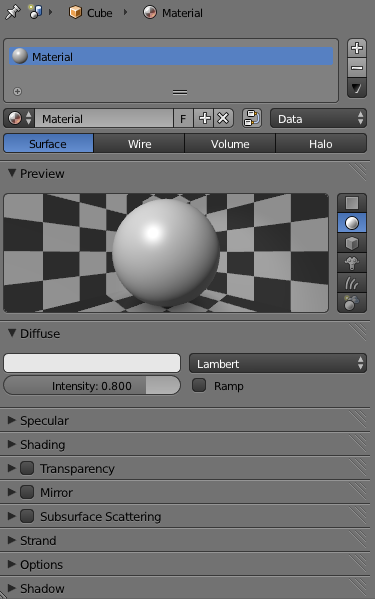Viewport: 375px width, 599px height.
Task: Expand the Transparency panel
Action: (12, 468)
